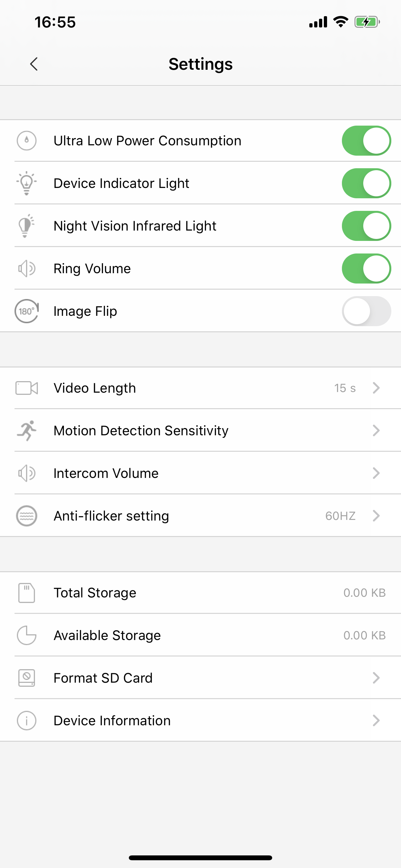Go back using the arrow icon

(34, 64)
